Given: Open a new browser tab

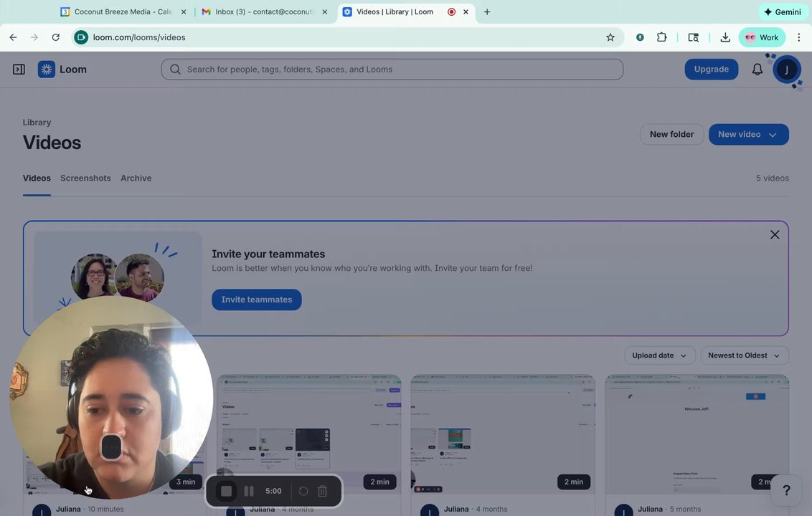Looking at the screenshot, I should point(487,12).
